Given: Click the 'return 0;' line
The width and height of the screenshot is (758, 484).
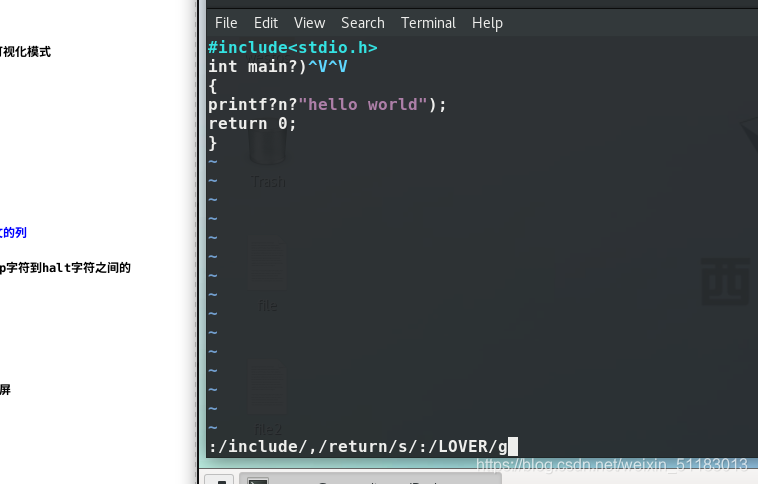Looking at the screenshot, I should point(252,123).
